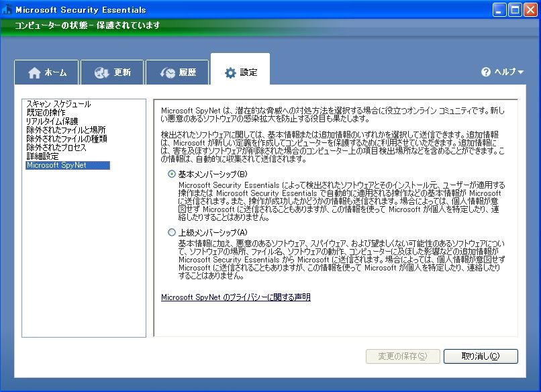Open the ホーム tab

click(46, 72)
